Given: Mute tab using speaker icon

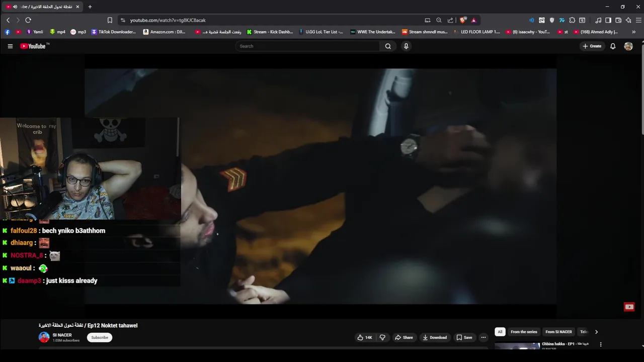Looking at the screenshot, I should (x=15, y=7).
